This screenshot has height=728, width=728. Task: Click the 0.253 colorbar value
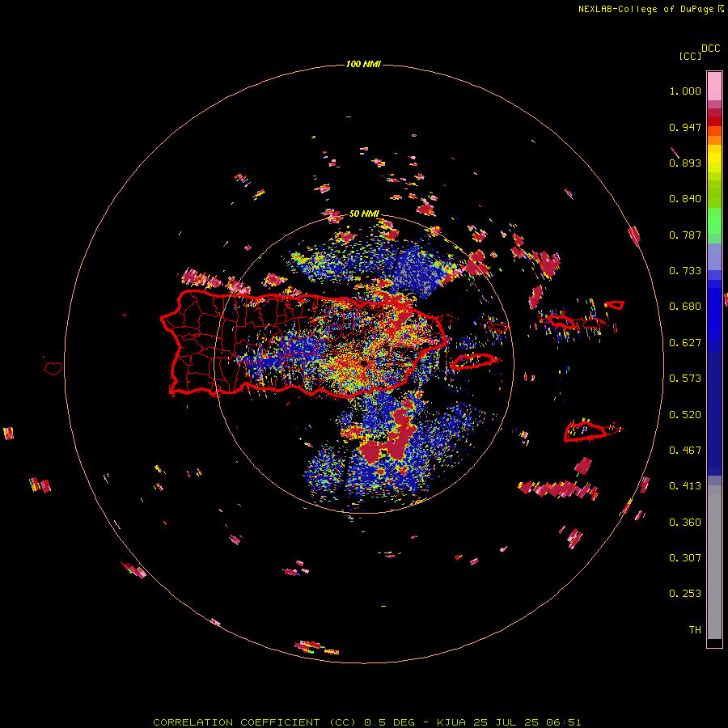[x=685, y=594]
